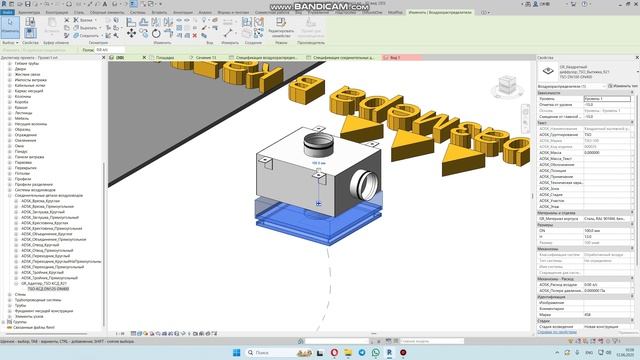The image size is (640, 360).
Task: Close the {3D} view tab
Action: pos(144,58)
